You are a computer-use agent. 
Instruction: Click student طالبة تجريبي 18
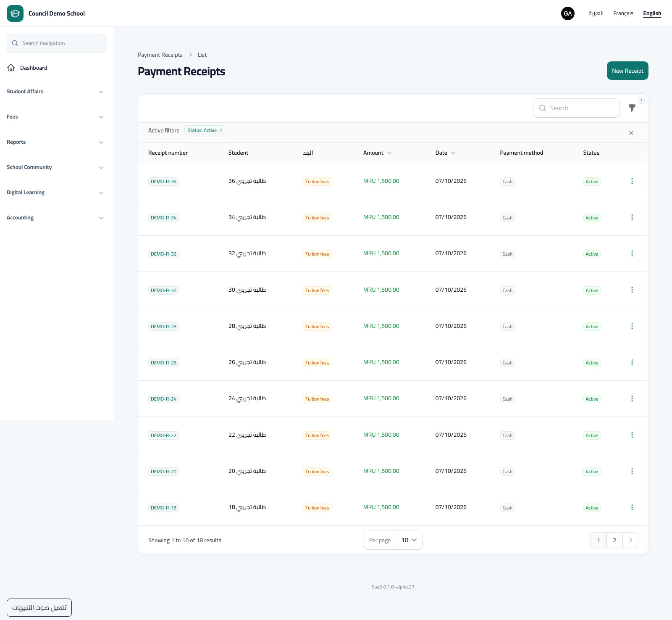[247, 507]
